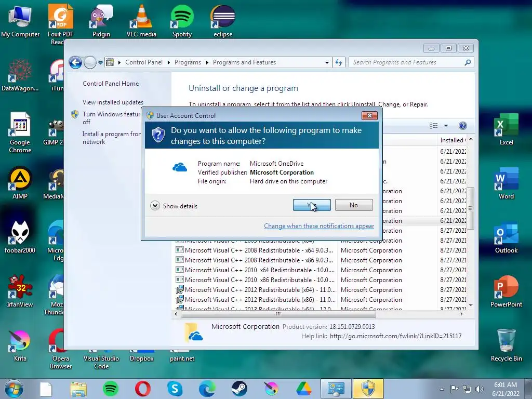The image size is (532, 399).
Task: Select Visual C++ 2008 Redistributable x64 row
Action: (x=320, y=250)
